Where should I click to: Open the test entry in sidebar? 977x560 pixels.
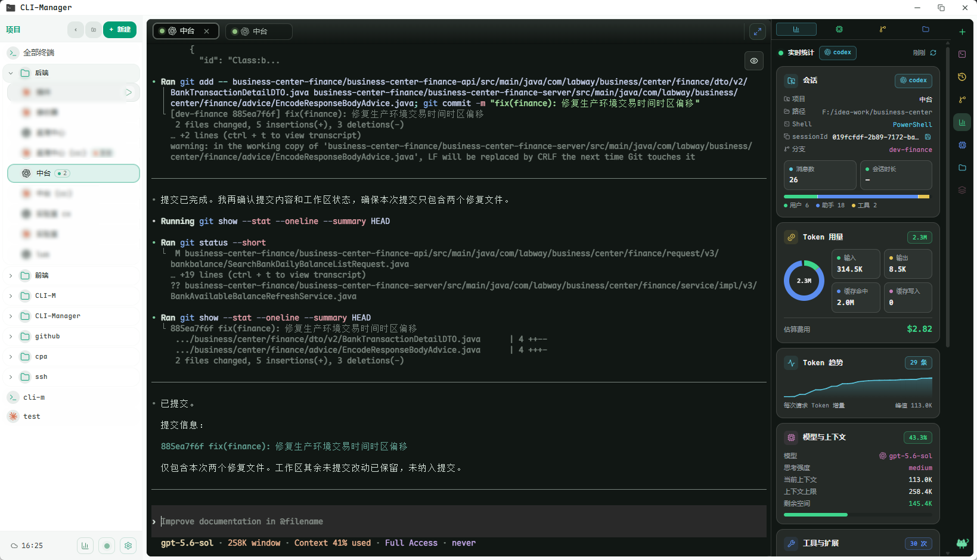pyautogui.click(x=72, y=416)
